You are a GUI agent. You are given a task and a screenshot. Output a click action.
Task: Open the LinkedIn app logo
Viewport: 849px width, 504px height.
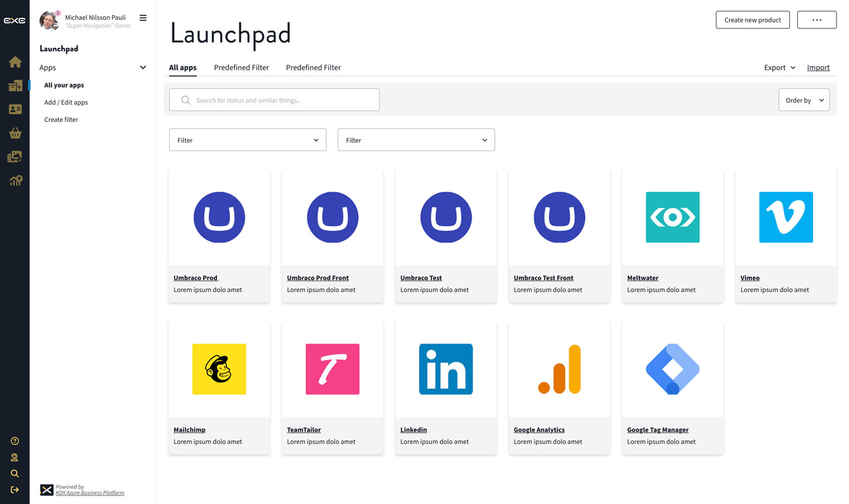(446, 369)
